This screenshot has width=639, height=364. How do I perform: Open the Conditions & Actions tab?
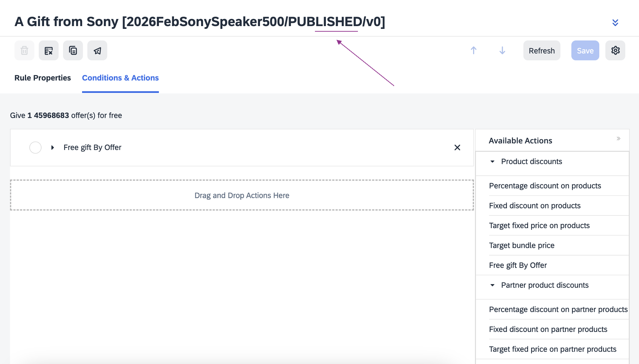pos(120,78)
